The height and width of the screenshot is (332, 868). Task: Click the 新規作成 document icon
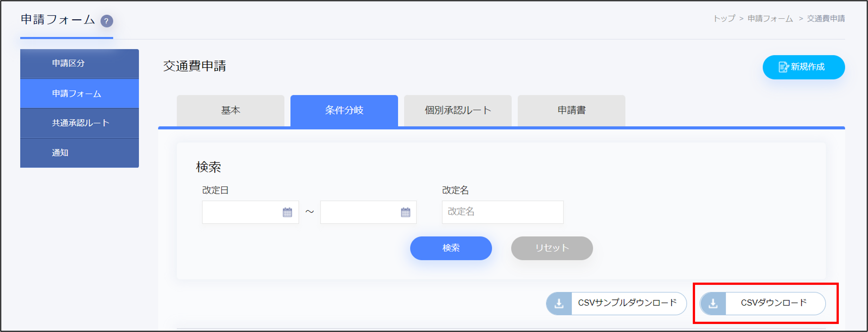[x=783, y=67]
